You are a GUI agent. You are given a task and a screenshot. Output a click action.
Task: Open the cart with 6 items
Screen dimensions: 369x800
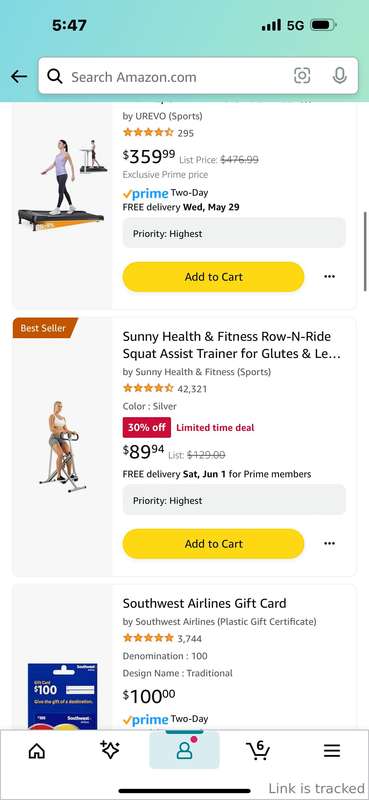258,749
